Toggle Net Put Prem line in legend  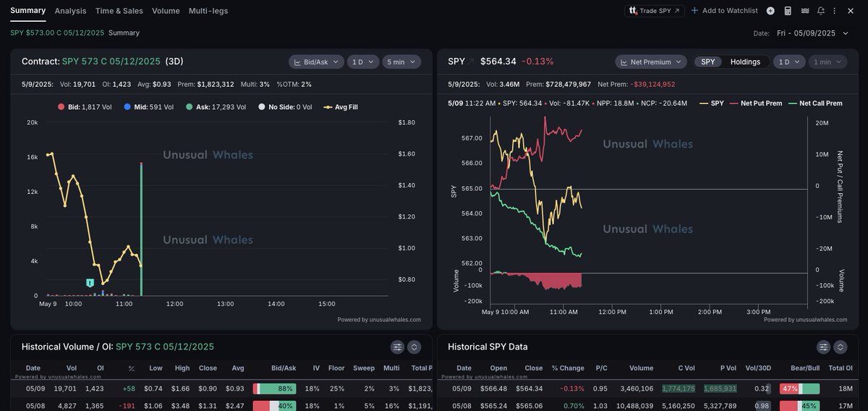[x=756, y=103]
